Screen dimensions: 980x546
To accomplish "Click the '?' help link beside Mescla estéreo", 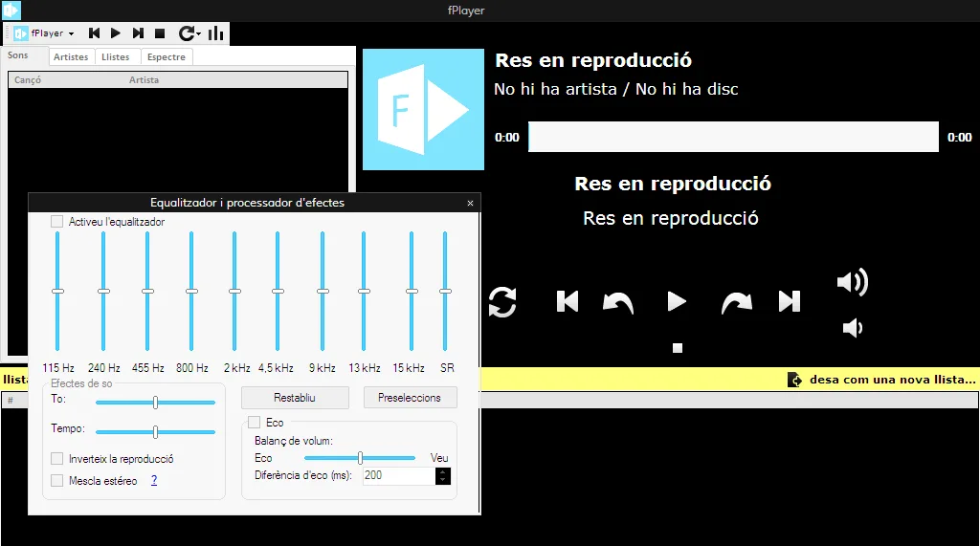I will tap(154, 480).
